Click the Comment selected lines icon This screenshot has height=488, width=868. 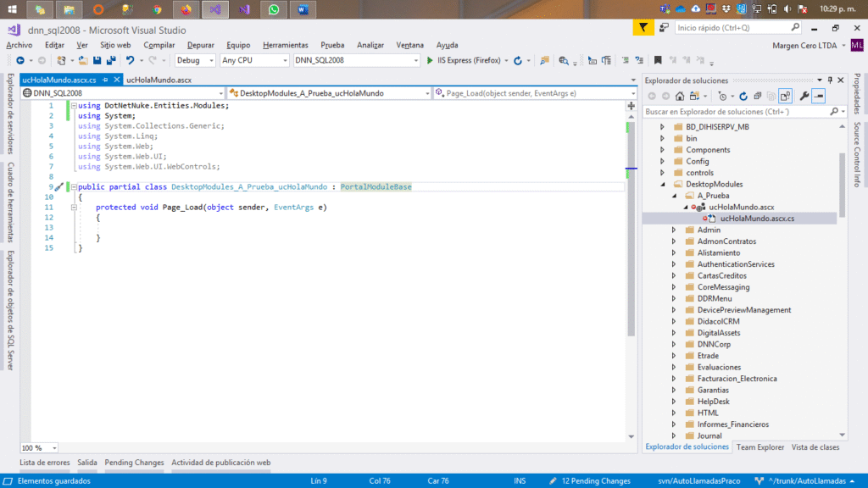click(x=625, y=60)
